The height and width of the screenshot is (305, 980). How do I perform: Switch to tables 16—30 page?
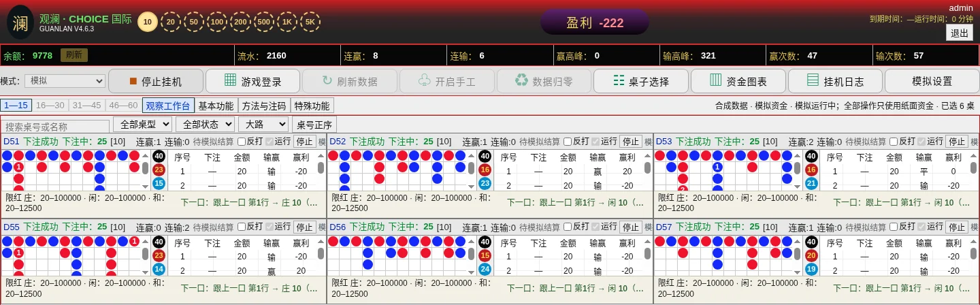pyautogui.click(x=50, y=105)
